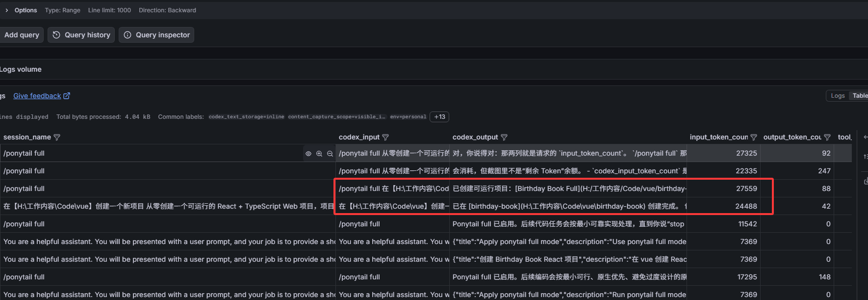This screenshot has width=868, height=300.
Task: Switch to the Logs view tab
Action: [838, 96]
